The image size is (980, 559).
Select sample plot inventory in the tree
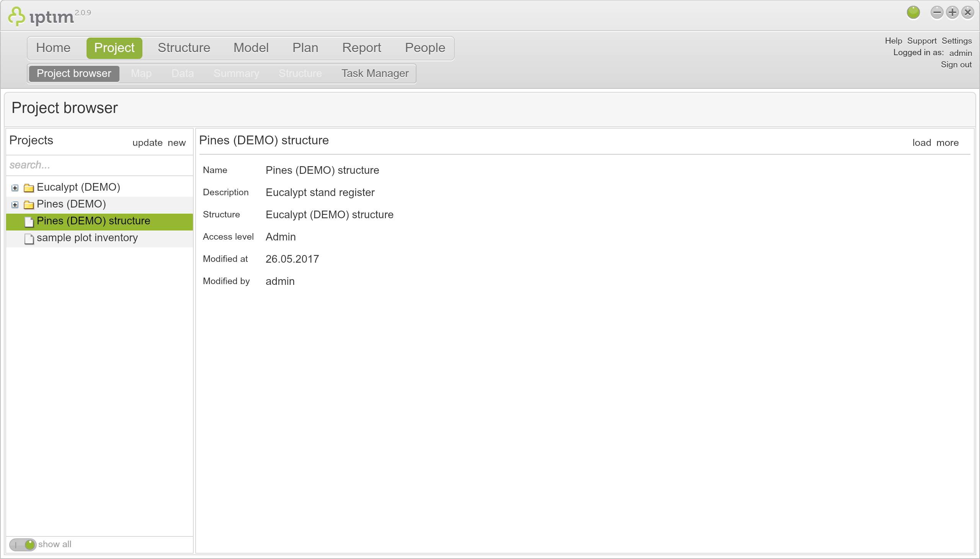pos(87,238)
